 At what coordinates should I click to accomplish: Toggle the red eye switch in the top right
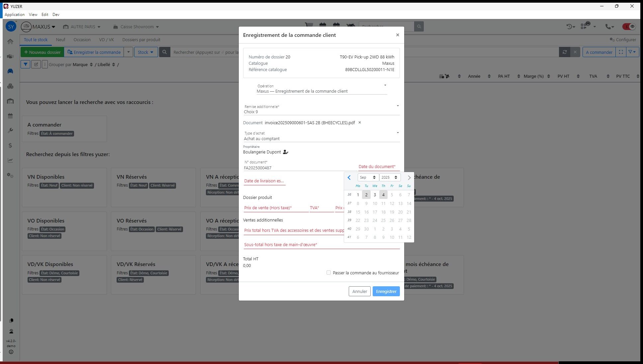(629, 27)
